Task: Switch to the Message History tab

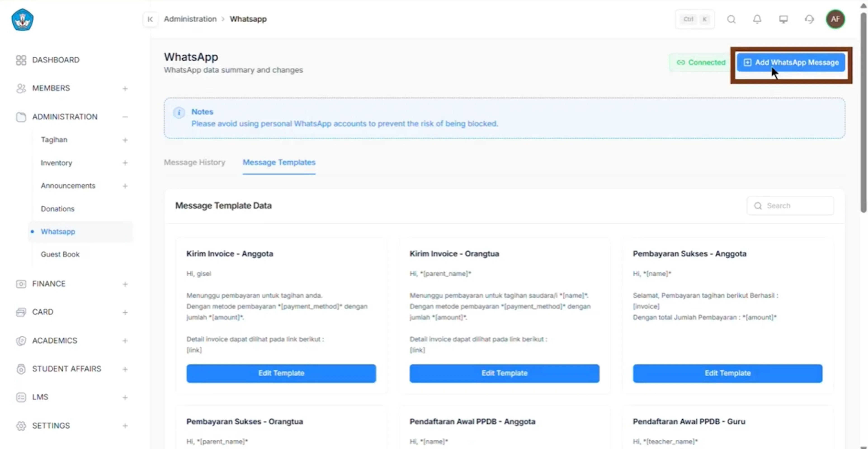Action: coord(194,162)
